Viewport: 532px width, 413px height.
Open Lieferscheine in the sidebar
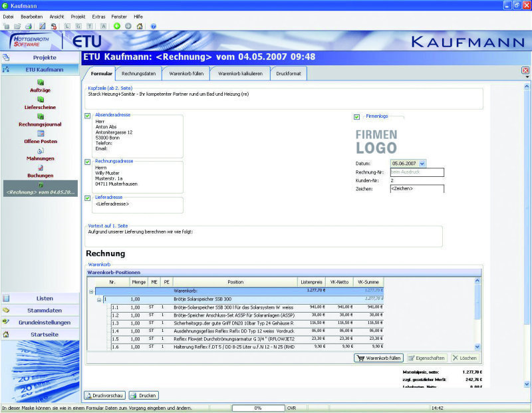pos(40,103)
